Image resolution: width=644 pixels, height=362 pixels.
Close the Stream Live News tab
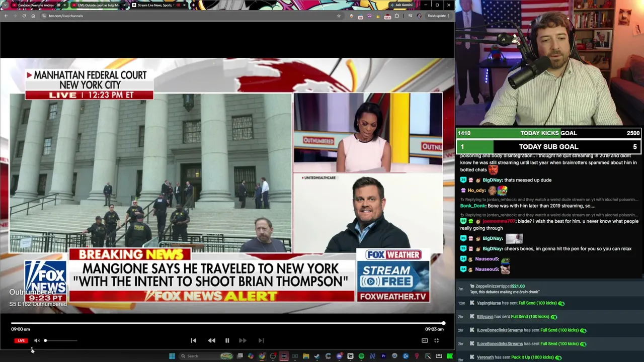(x=184, y=5)
